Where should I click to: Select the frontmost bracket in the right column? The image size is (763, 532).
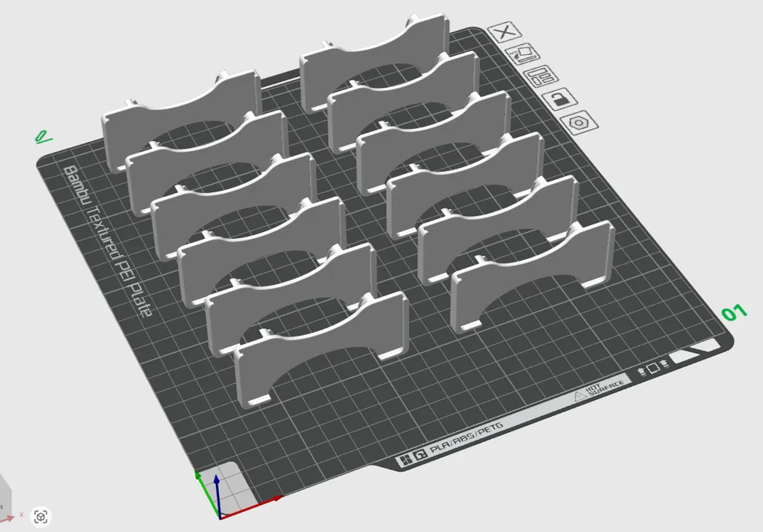(533, 277)
